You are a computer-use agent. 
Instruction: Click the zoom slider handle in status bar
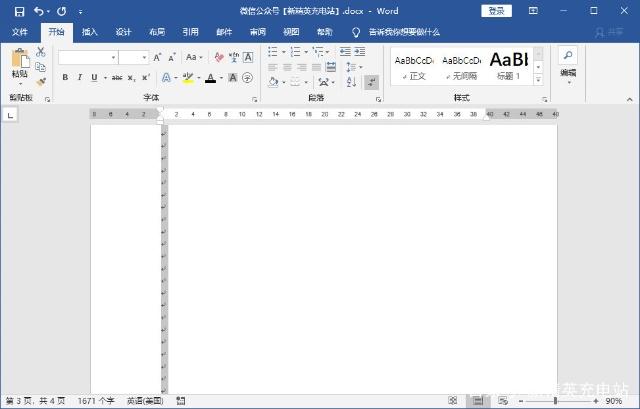tap(555, 401)
